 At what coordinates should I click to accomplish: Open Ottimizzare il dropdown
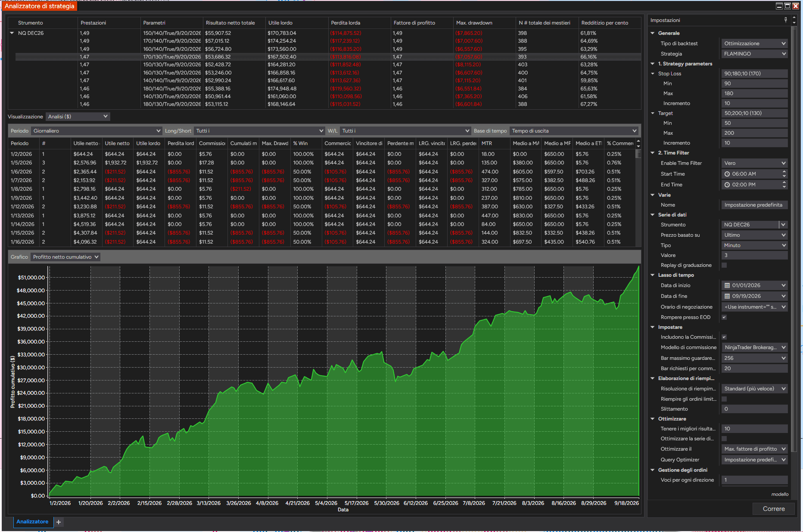point(755,449)
